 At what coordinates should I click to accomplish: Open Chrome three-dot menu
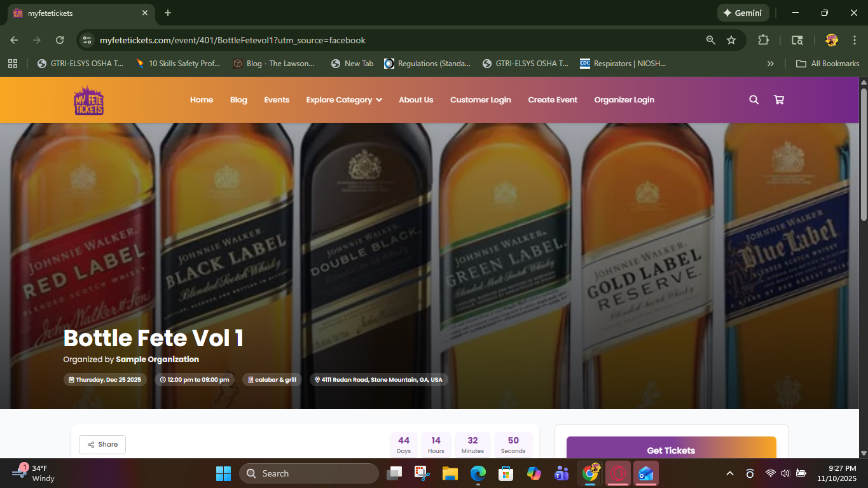coord(854,40)
